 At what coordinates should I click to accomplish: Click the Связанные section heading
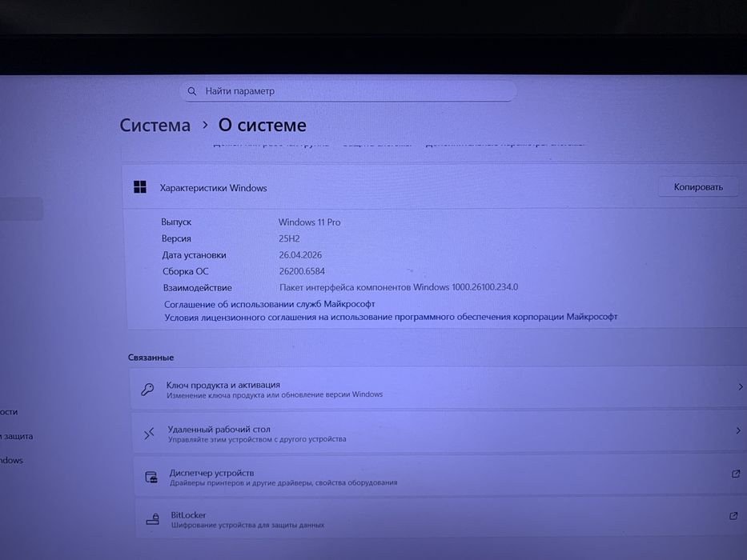coord(151,357)
